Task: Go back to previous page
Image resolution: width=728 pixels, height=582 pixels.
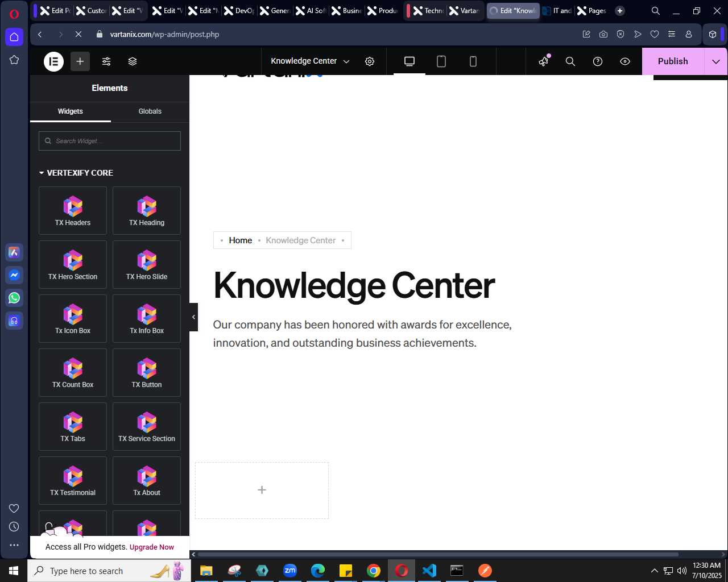Action: [40, 34]
